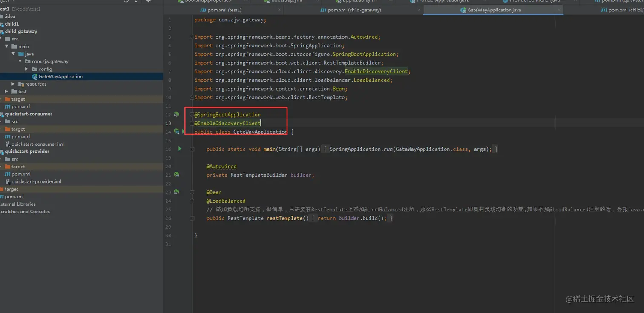
Task: Collapse the java folder node
Action: (x=13, y=54)
